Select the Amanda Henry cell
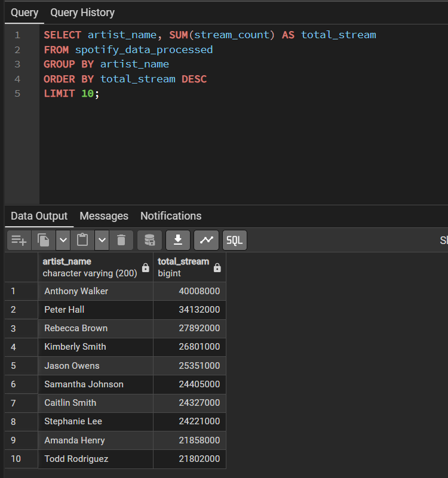Viewport: 448px width, 478px height. point(96,440)
